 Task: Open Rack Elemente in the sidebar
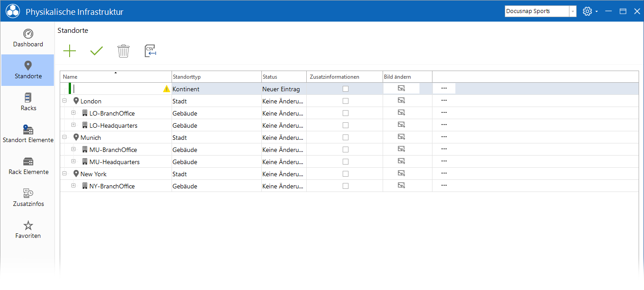tap(28, 165)
